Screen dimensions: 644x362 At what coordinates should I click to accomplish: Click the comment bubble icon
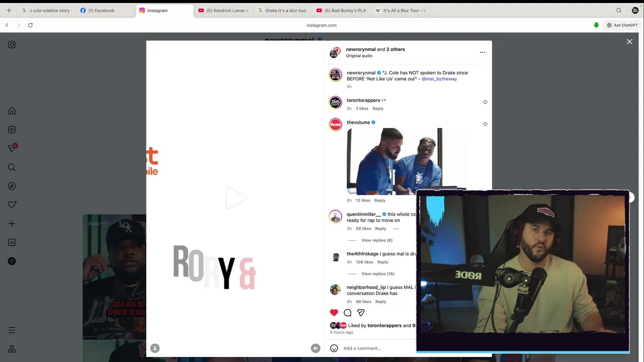pyautogui.click(x=348, y=313)
